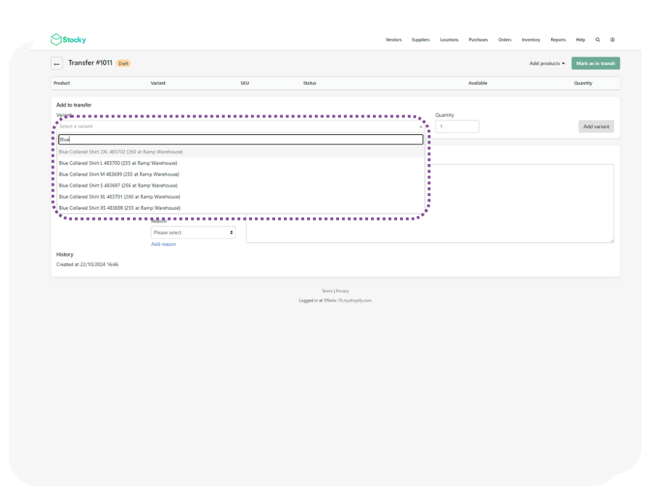Screen dimensions: 670x502
Task: Focus the Quantity input field
Action: (457, 127)
